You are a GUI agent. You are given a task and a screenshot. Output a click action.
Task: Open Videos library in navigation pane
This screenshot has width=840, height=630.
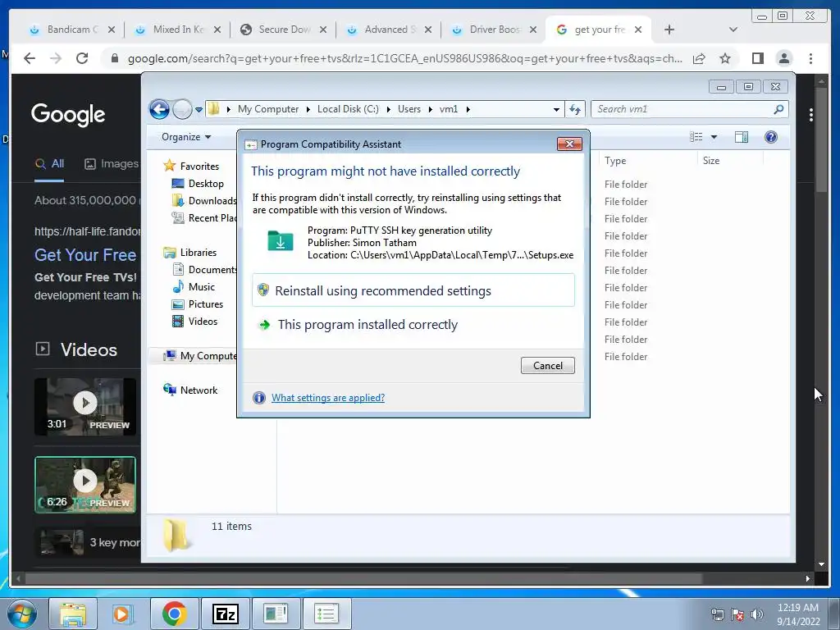194,321
